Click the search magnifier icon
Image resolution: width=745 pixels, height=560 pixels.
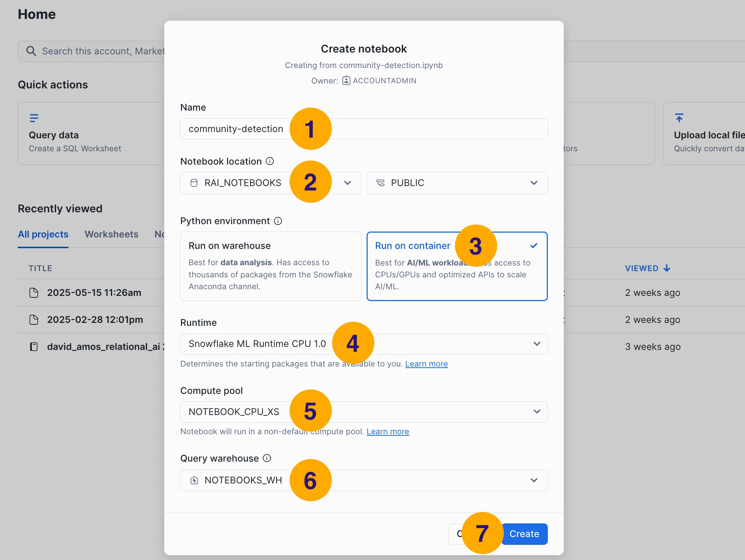(31, 51)
